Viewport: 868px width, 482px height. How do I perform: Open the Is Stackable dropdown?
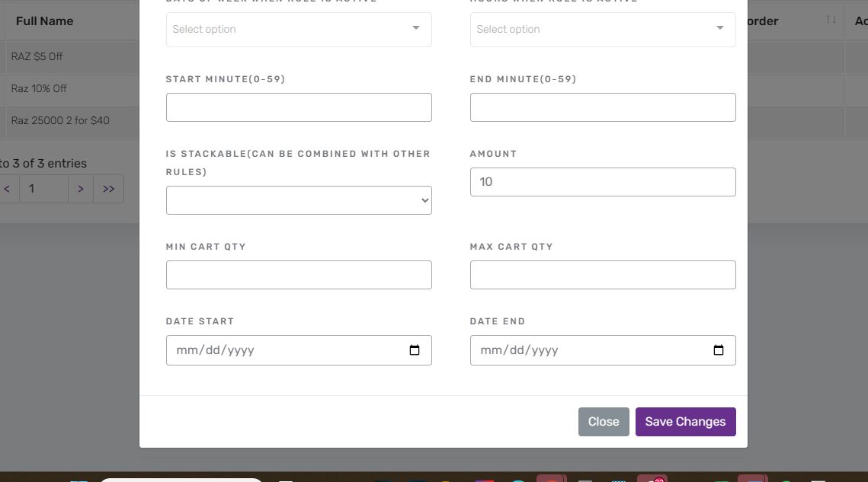click(x=299, y=200)
